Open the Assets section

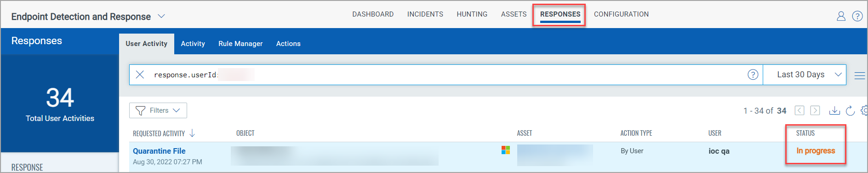coord(514,14)
